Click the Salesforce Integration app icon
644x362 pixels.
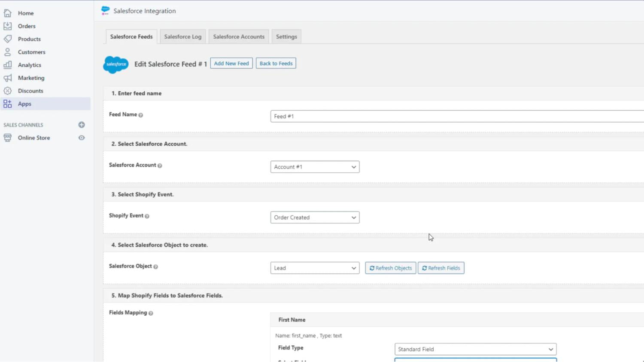(x=105, y=11)
